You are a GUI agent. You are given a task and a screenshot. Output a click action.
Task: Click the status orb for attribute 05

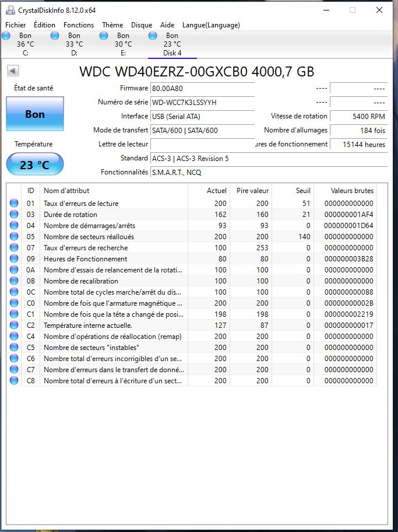coord(14,237)
